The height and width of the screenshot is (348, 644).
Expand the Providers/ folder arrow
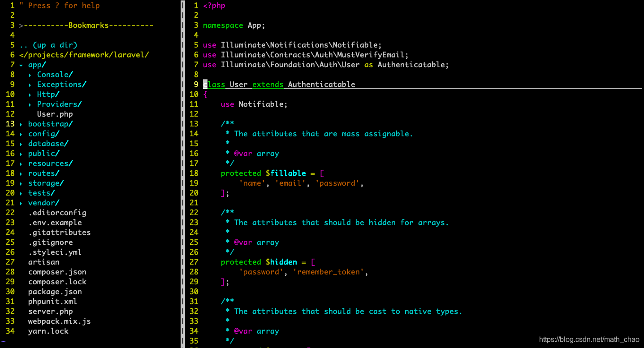(x=30, y=104)
